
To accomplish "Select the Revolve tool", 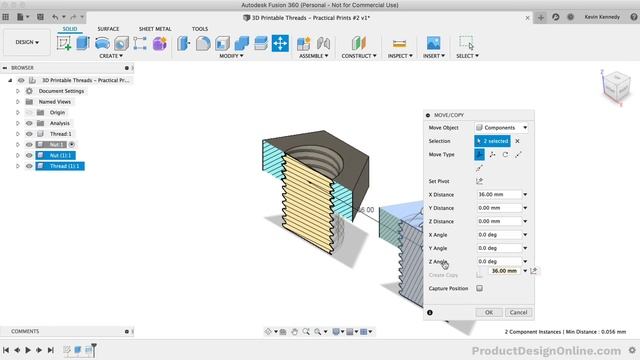I will pyautogui.click(x=102, y=43).
